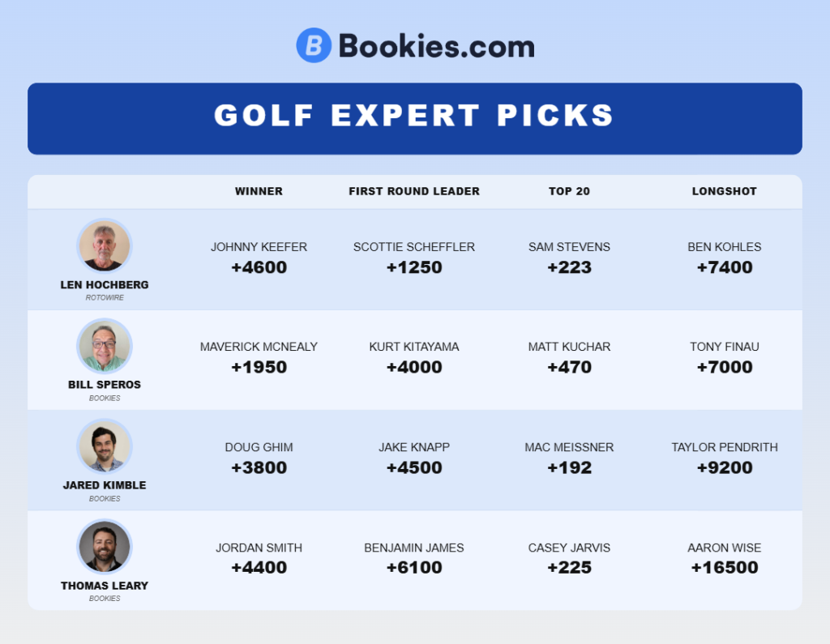
Task: Select the First Round Leader column header
Action: [x=414, y=191]
